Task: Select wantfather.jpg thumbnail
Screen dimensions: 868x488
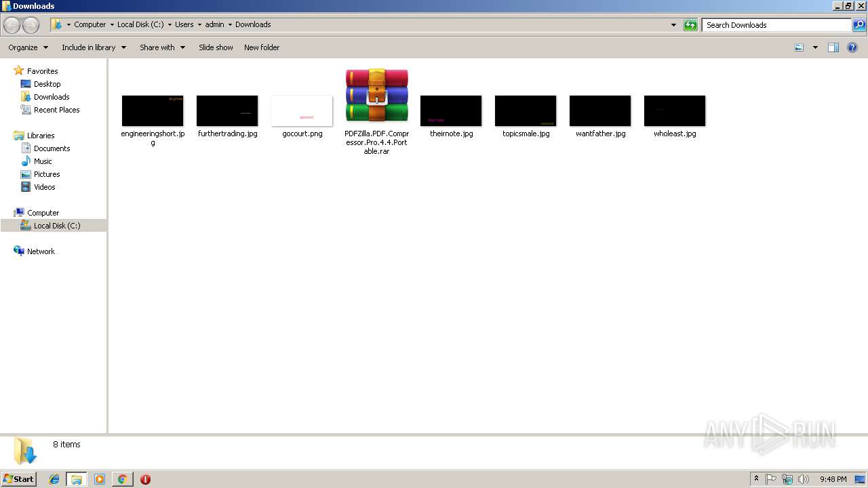Action: 600,110
